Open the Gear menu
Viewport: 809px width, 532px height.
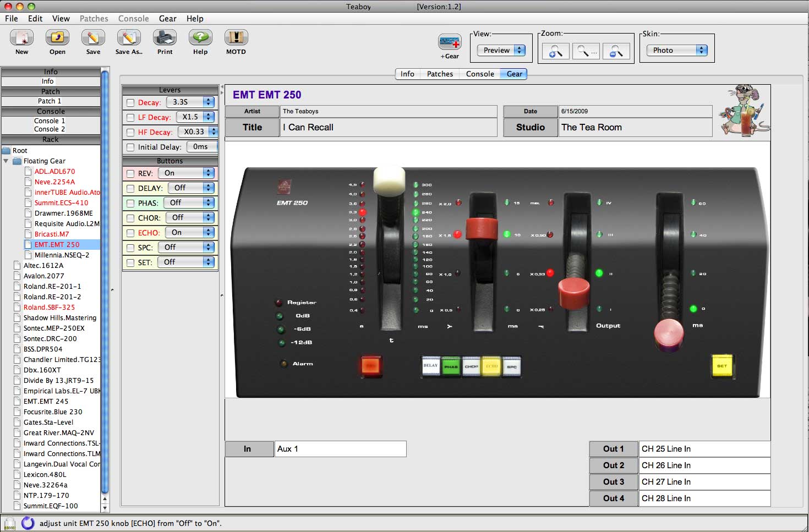click(x=168, y=18)
